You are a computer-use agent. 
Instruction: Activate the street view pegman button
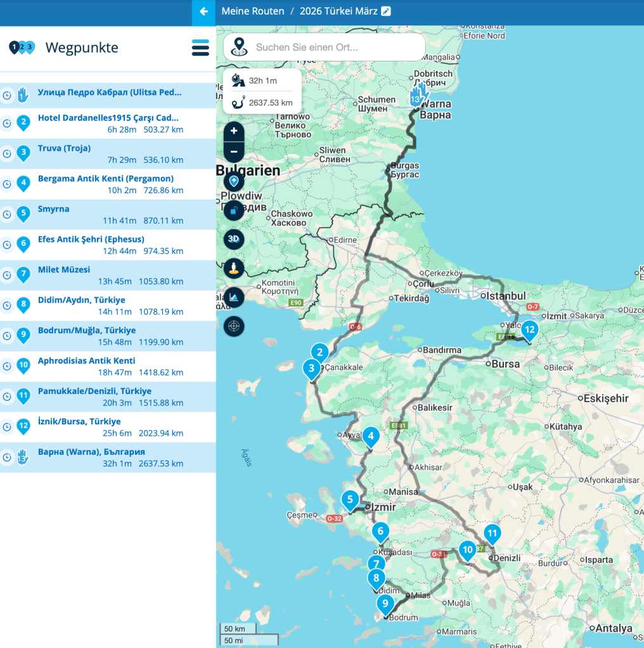click(234, 268)
